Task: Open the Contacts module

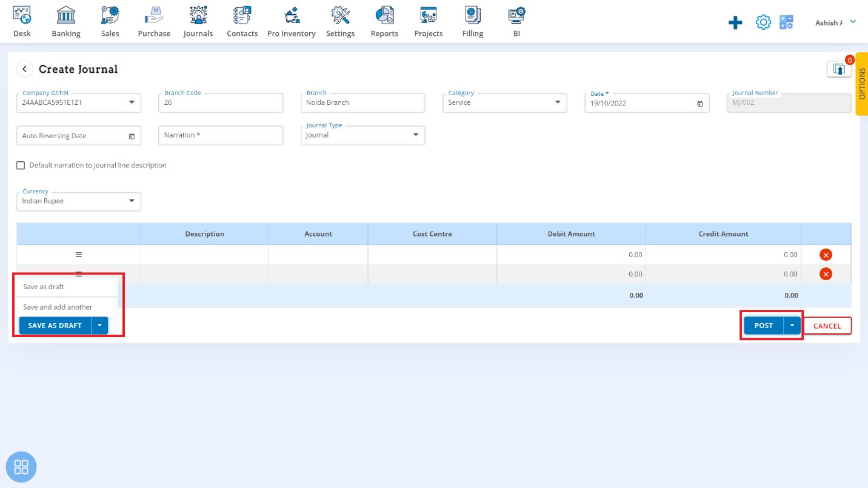Action: point(242,22)
